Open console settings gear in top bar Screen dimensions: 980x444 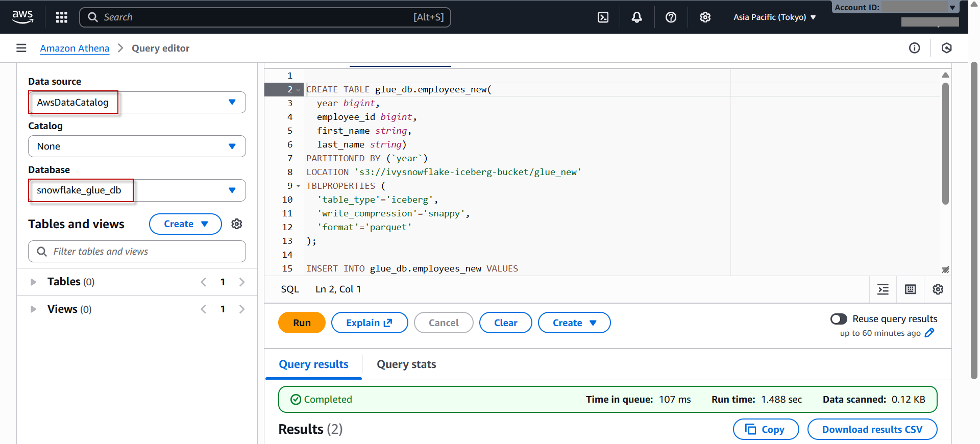(x=705, y=17)
